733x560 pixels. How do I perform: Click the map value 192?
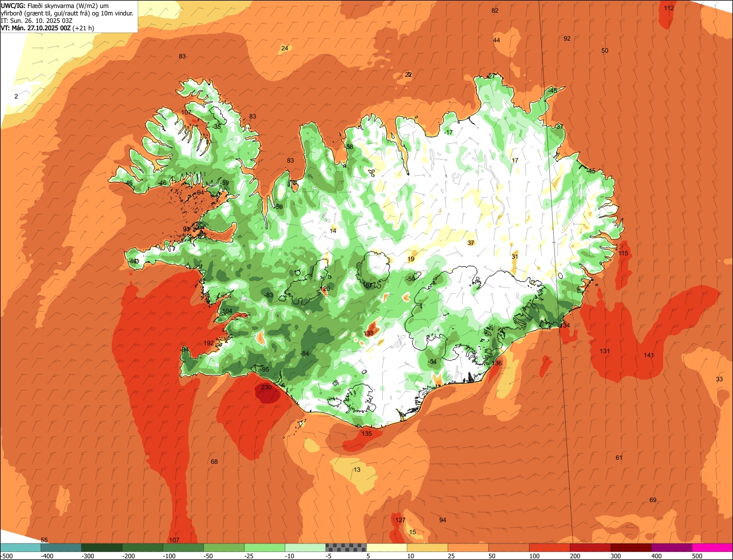click(208, 344)
